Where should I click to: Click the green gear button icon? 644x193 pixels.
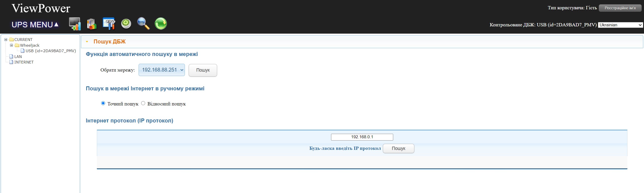point(126,24)
